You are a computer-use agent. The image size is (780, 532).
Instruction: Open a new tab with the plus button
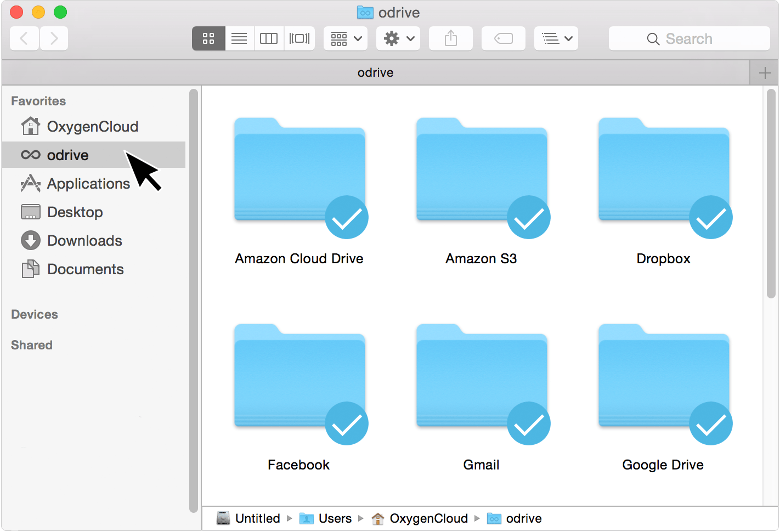click(765, 72)
